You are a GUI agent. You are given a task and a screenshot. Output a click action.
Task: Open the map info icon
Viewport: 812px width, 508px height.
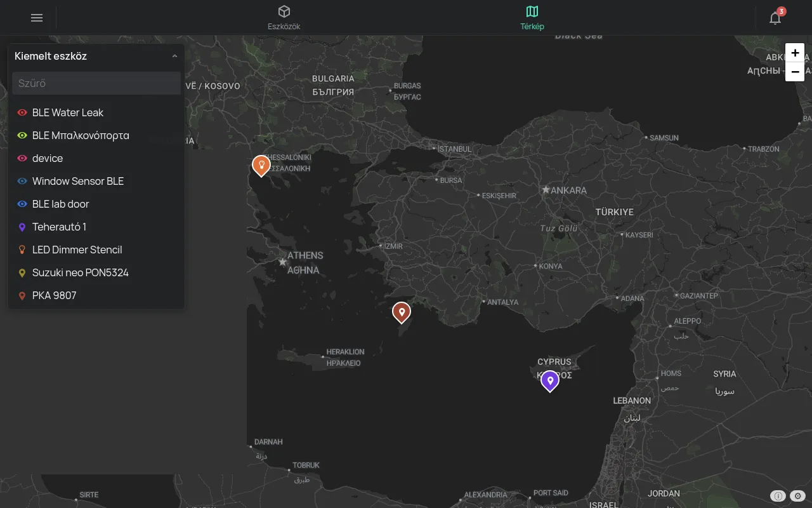click(x=778, y=496)
